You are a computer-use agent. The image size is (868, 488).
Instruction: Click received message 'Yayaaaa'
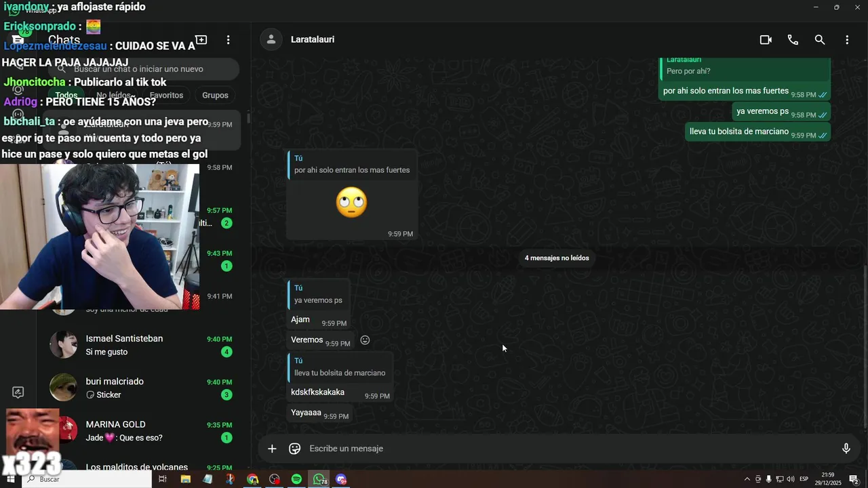click(306, 413)
